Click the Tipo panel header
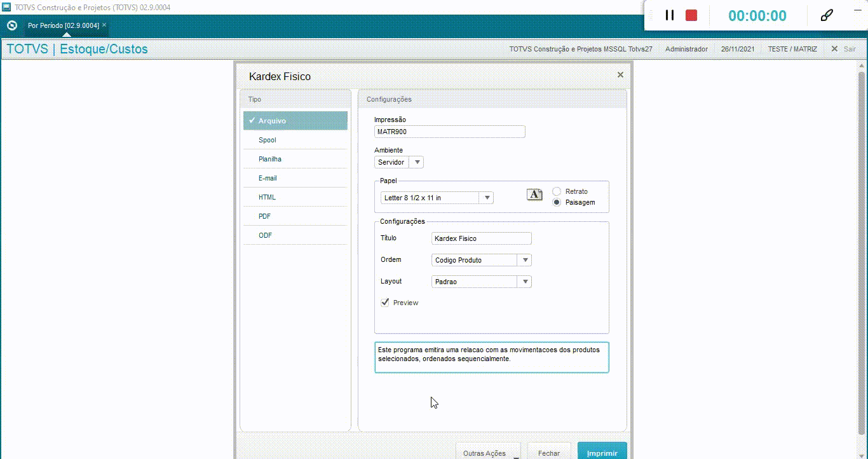868x459 pixels. pyautogui.click(x=295, y=99)
